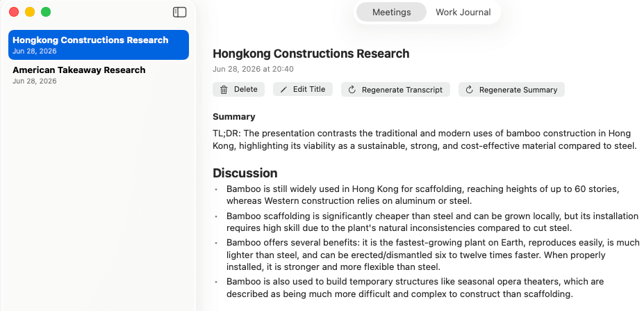Click the bullet about seasonal opera theaters
Image resolution: width=644 pixels, height=311 pixels.
click(415, 288)
